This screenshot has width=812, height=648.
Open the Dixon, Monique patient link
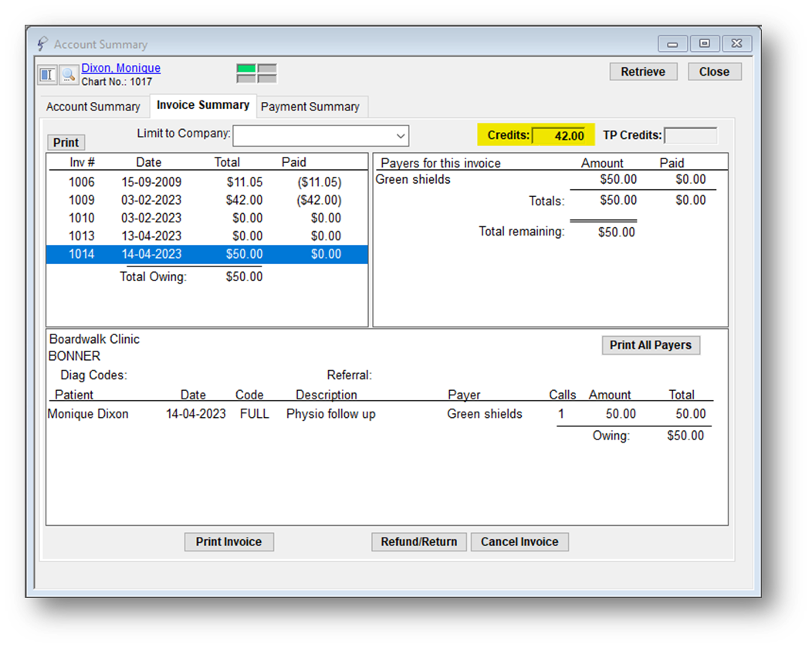coord(120,68)
